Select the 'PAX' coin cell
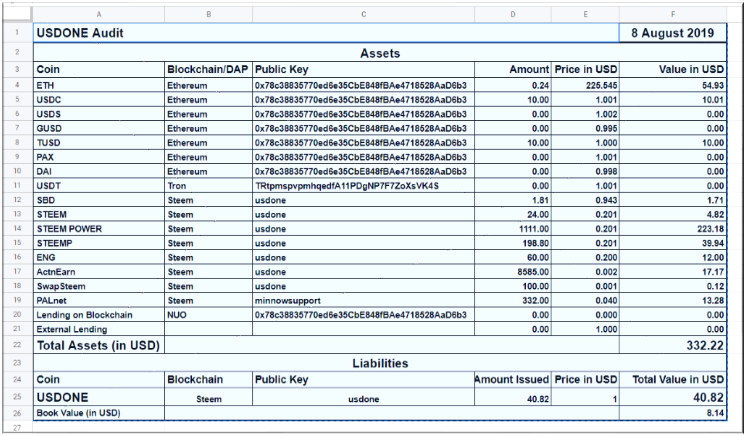The height and width of the screenshot is (436, 746). (99, 157)
